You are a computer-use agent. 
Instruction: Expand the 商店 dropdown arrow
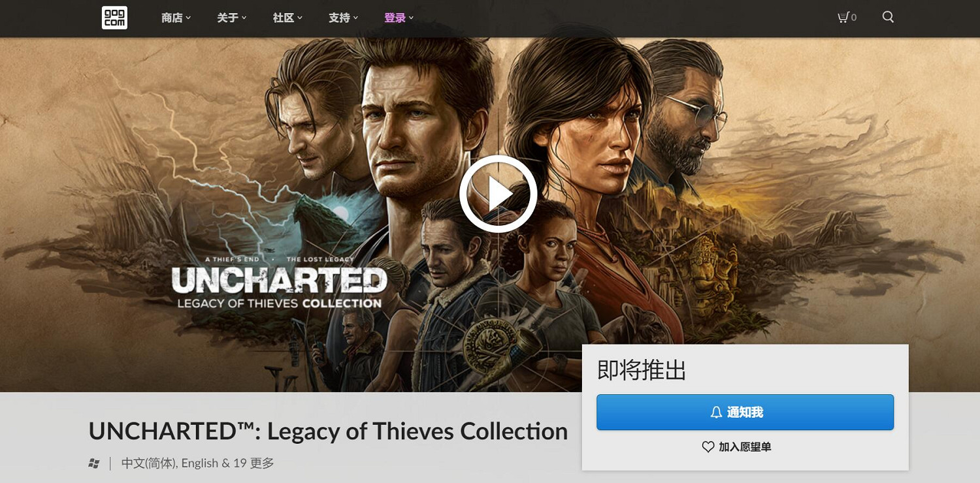188,18
